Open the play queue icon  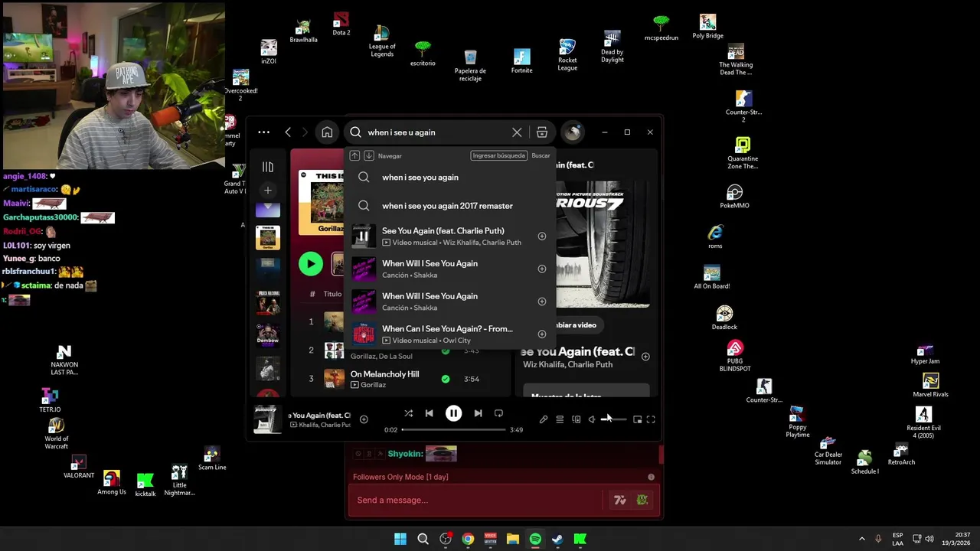[x=560, y=419]
